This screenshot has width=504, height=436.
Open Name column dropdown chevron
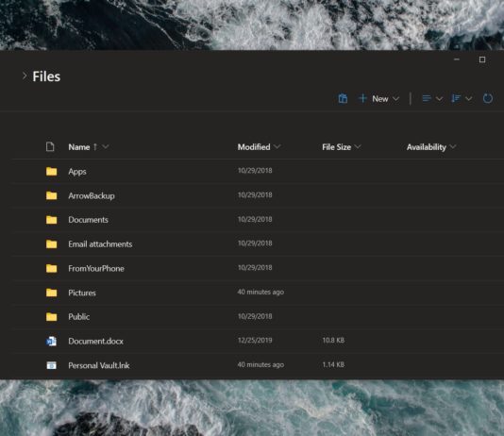[106, 147]
